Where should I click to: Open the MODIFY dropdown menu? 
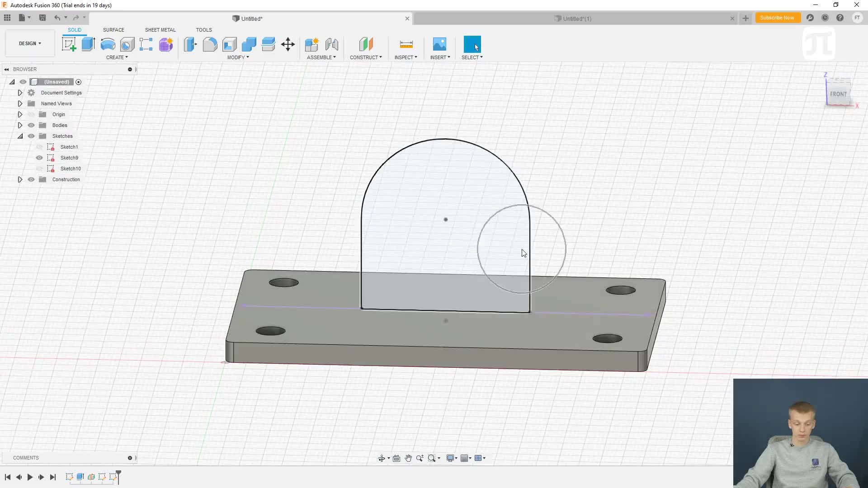[x=238, y=57]
